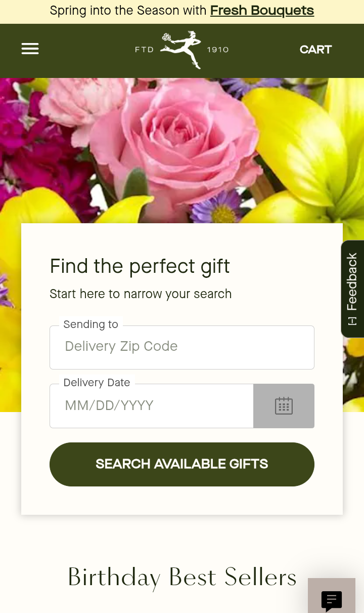Click Search Available Gifts button
Viewport: 364px width, 613px height.
tap(182, 464)
